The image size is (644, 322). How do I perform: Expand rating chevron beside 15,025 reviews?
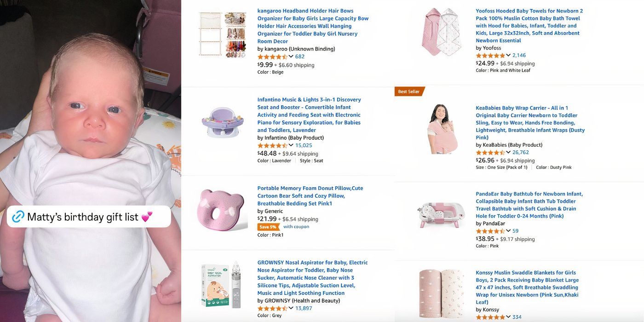pyautogui.click(x=291, y=145)
